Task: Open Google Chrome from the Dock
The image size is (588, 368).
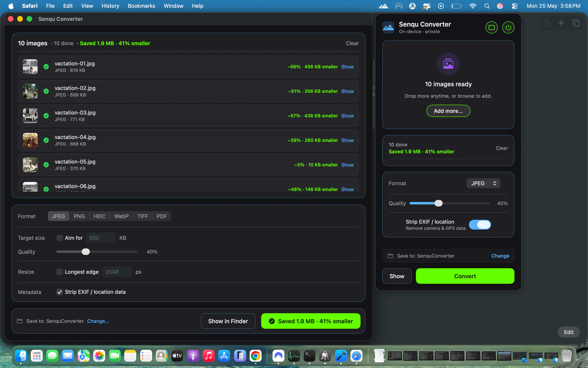Action: (255, 356)
